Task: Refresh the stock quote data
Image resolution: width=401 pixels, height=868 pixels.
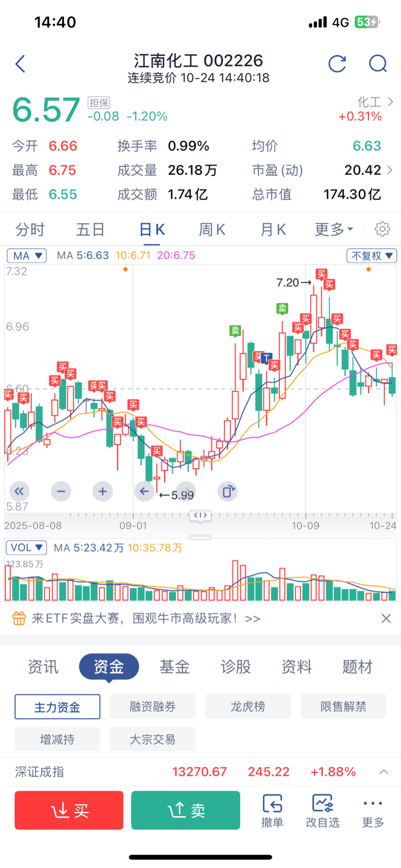Action: (337, 64)
